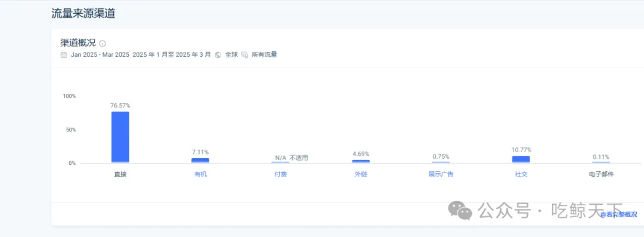Click the tall 76.57% direct traffic bar
Viewport: 644px width, 237px height.
pos(120,137)
